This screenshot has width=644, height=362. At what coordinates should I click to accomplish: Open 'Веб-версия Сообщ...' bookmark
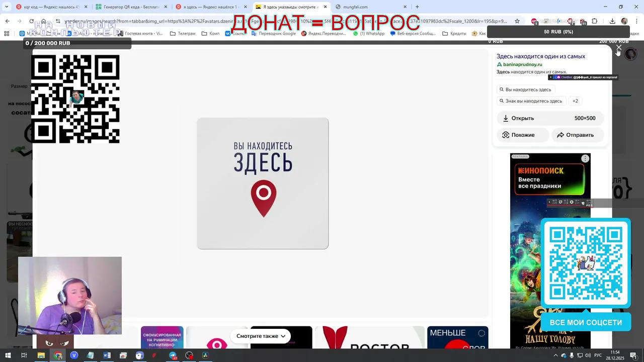point(413,34)
